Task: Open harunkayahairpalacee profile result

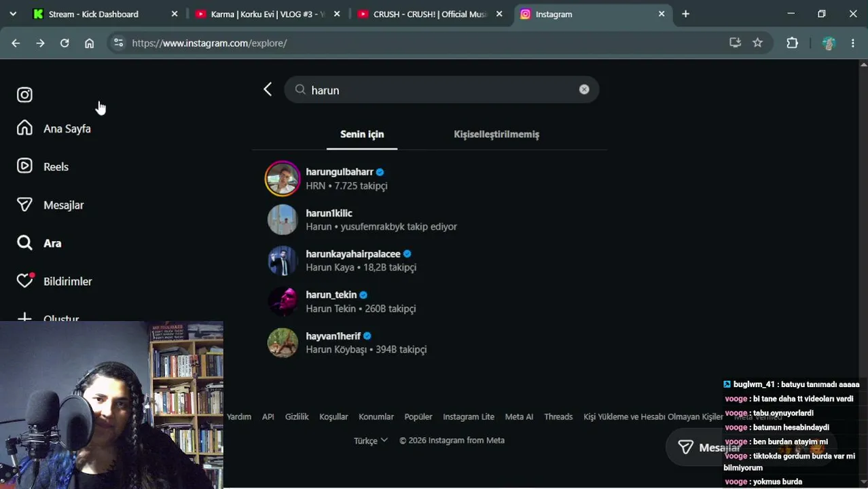Action: pos(431,260)
